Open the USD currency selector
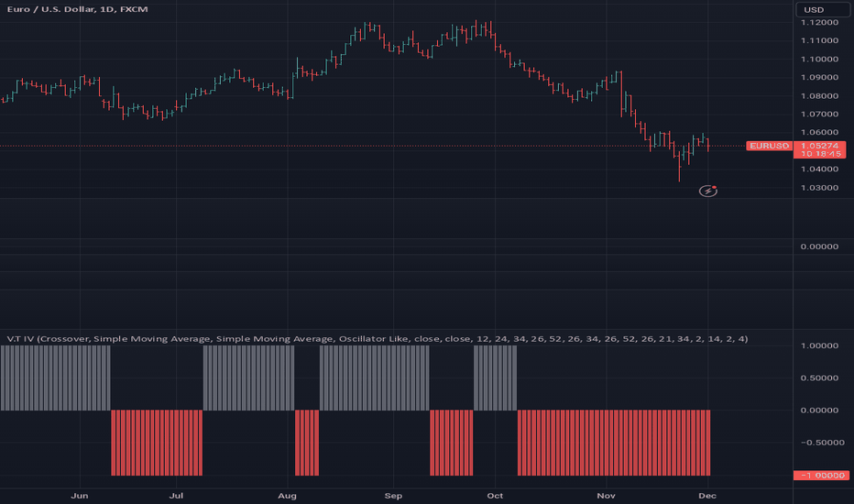854x504 pixels. click(x=821, y=10)
